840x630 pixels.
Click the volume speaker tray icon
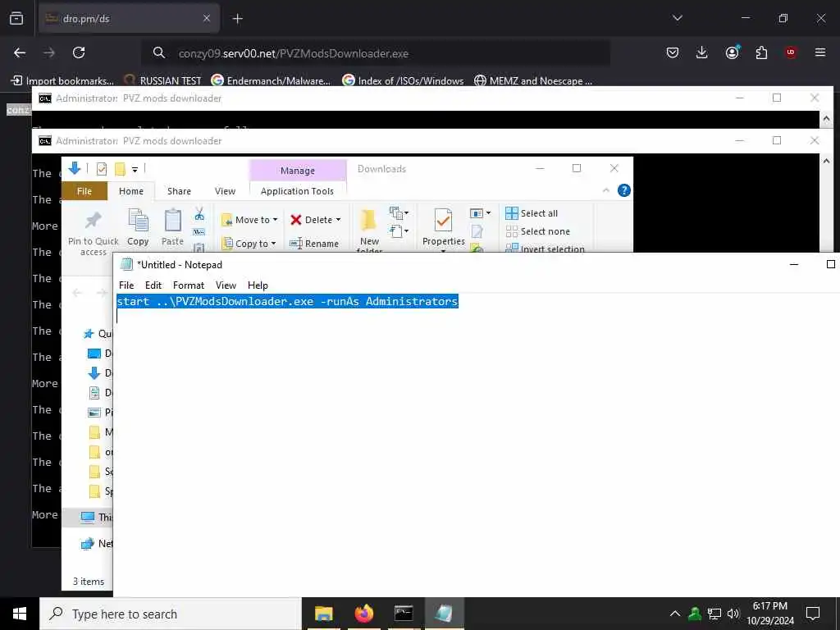click(733, 614)
